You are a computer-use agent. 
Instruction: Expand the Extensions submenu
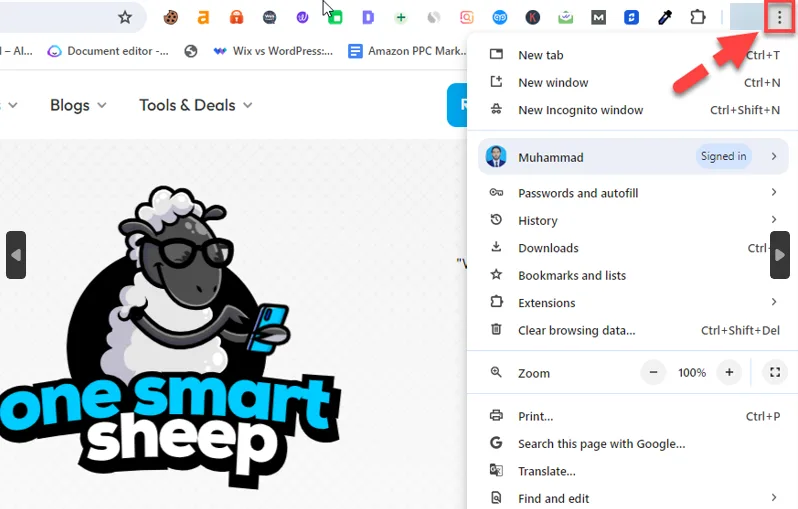(633, 303)
